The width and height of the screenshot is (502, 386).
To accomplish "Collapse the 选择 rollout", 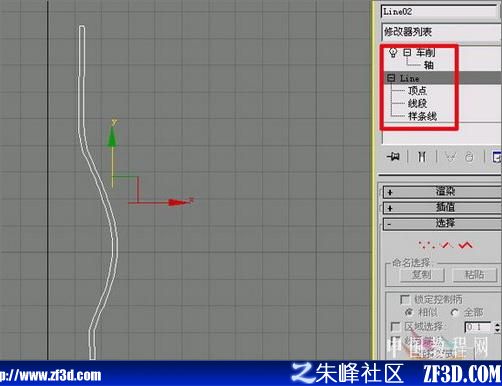I will coord(442,223).
